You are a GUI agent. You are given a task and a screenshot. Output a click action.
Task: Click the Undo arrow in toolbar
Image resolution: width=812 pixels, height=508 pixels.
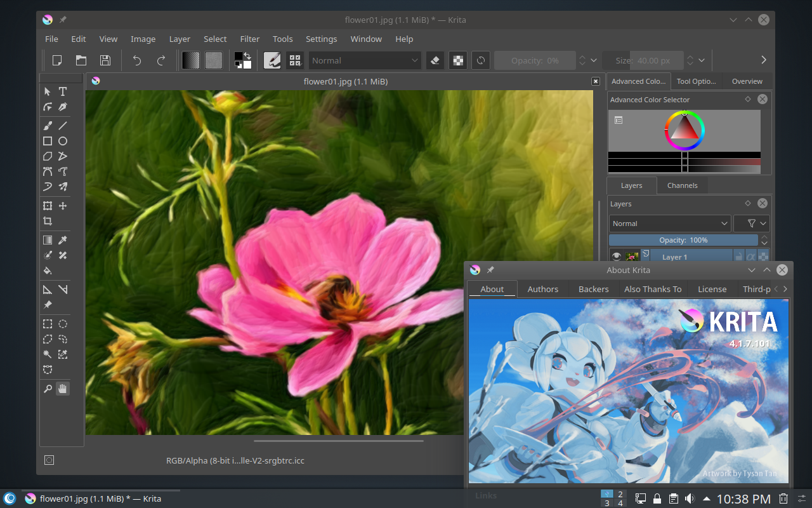coord(137,60)
